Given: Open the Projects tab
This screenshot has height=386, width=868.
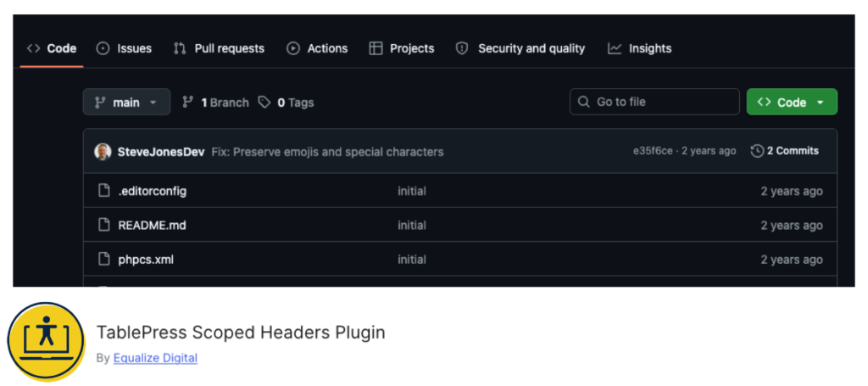Looking at the screenshot, I should (401, 48).
